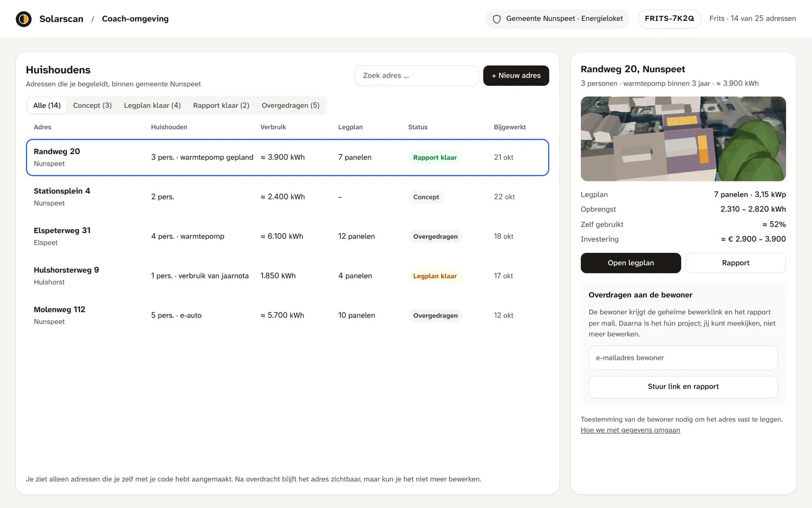Focus the e-mailadres bewoner field
Screen dimensions: 812x508
click(x=683, y=358)
